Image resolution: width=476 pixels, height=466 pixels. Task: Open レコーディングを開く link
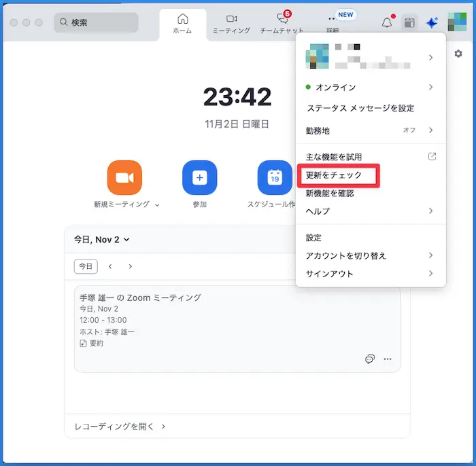click(120, 427)
